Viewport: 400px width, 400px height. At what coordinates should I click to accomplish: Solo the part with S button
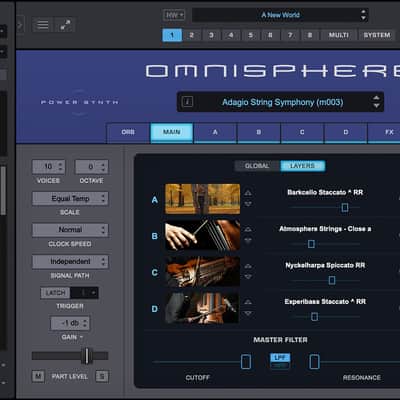pos(102,376)
